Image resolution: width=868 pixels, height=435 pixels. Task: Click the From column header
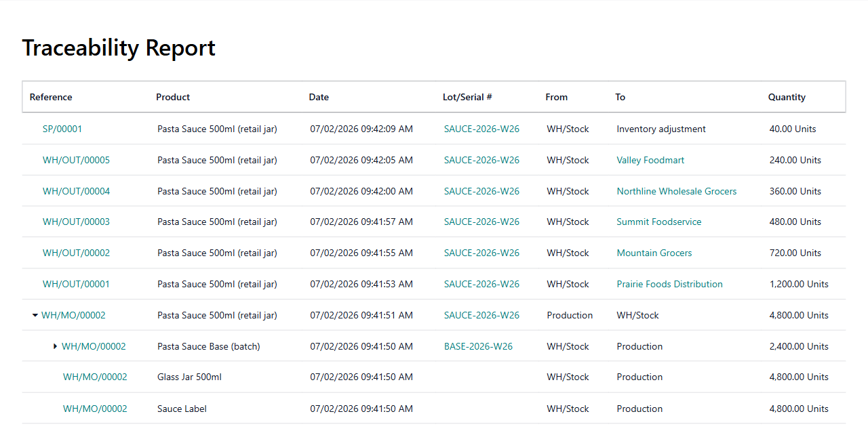pos(556,97)
